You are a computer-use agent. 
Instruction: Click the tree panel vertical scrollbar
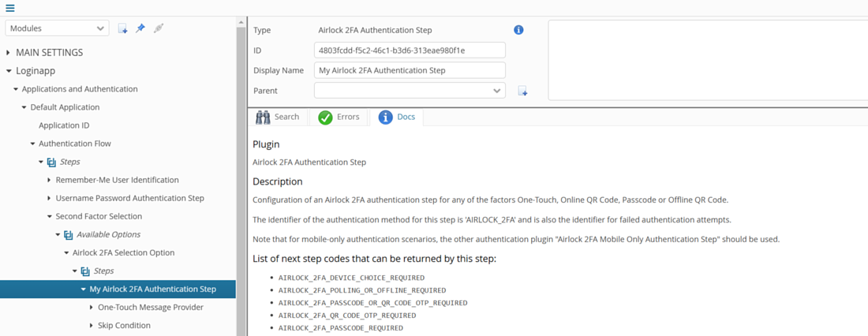[241, 174]
